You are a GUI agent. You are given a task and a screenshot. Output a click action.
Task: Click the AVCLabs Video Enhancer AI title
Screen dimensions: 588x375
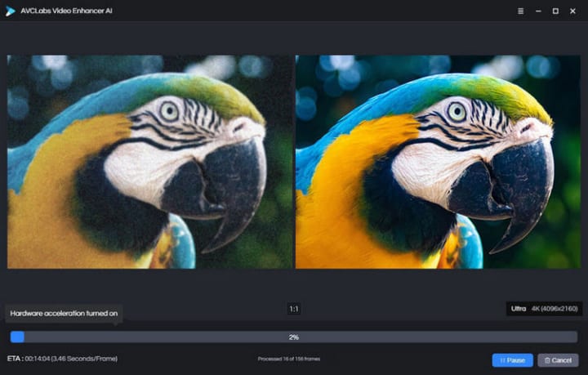point(66,11)
